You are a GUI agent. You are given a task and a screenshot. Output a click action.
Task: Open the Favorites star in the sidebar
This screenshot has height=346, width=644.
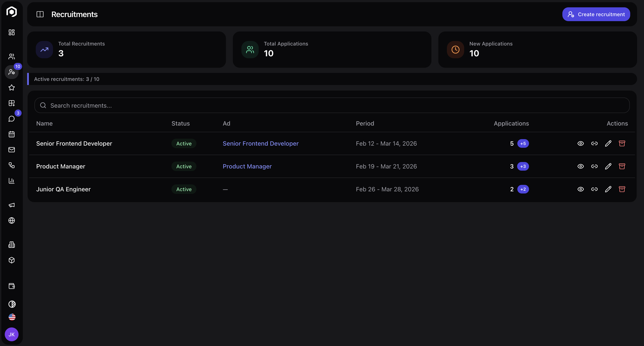[11, 88]
